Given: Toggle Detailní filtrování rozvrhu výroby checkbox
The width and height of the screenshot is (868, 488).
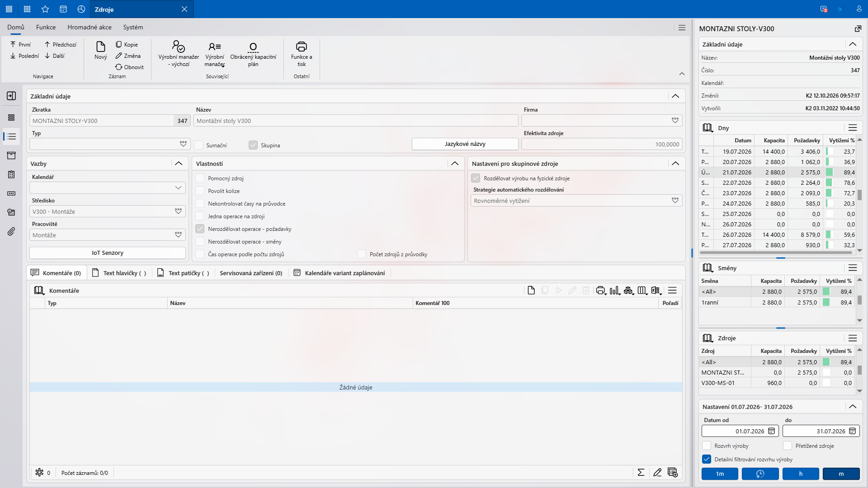Looking at the screenshot, I should [x=707, y=459].
